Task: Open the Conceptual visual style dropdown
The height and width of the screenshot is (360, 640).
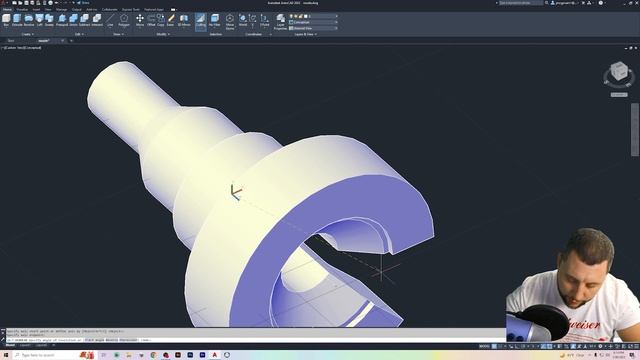Action: pos(313,22)
